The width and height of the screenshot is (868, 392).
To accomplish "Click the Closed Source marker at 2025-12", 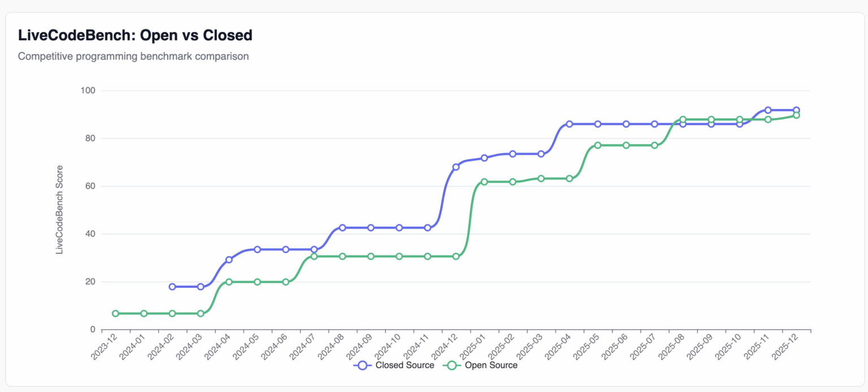I will click(796, 110).
